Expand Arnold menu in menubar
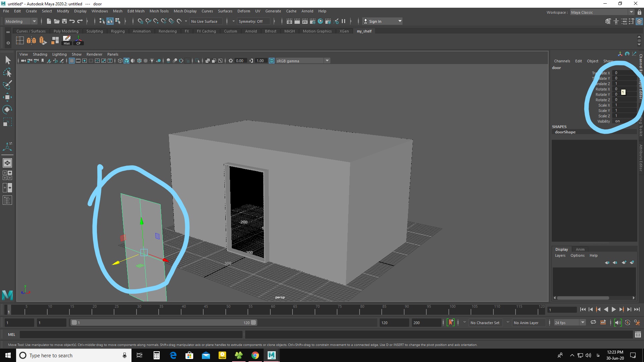 tap(307, 11)
